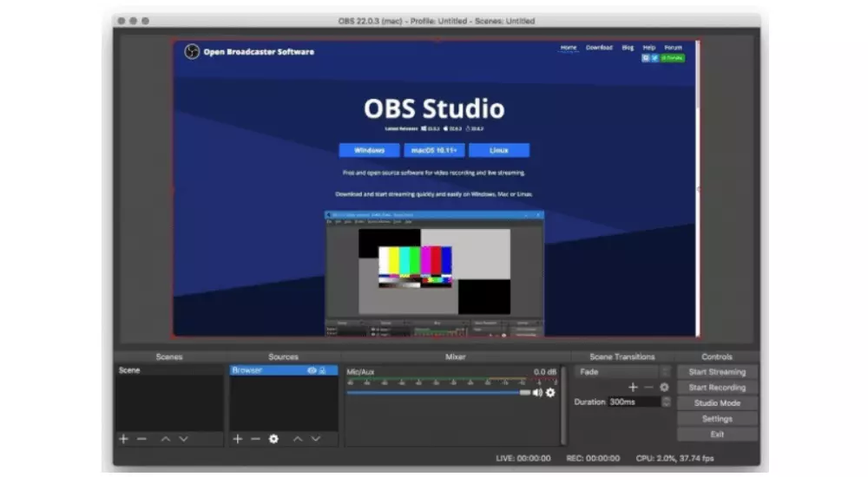The width and height of the screenshot is (868, 477).
Task: Click the Windows download button in preview
Action: pyautogui.click(x=369, y=150)
